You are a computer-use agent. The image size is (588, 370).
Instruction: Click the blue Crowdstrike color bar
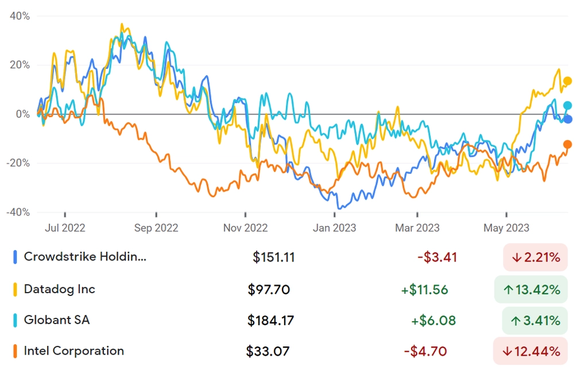pyautogui.click(x=15, y=257)
